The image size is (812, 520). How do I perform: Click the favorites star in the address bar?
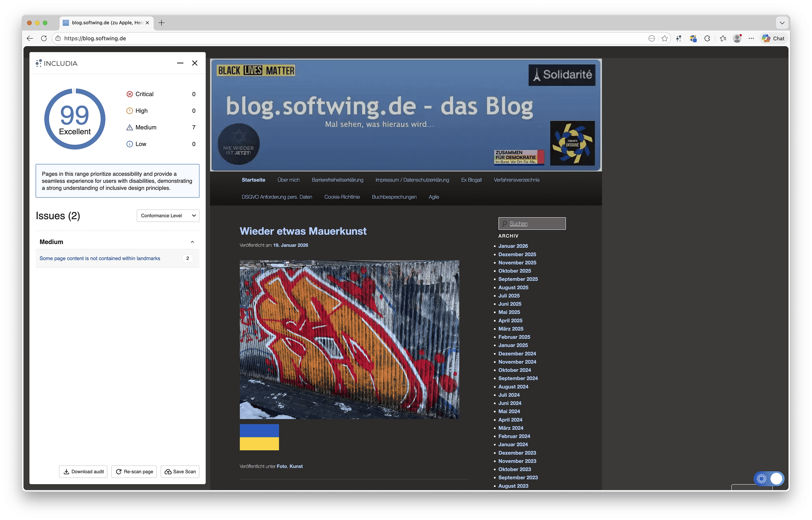coord(665,38)
